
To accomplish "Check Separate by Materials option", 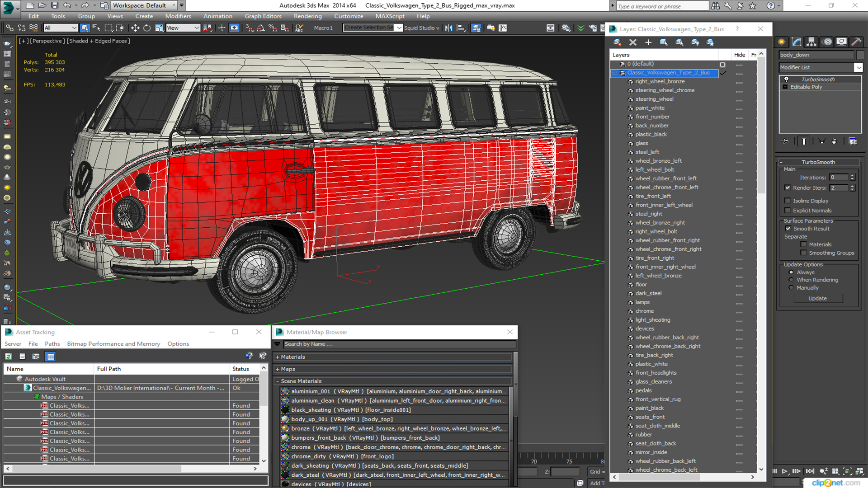I will click(x=803, y=244).
